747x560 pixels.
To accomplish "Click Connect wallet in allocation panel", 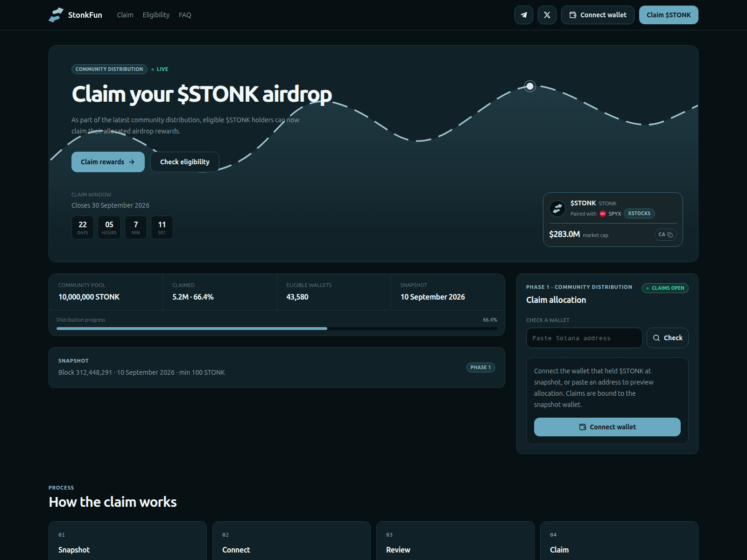I will point(607,427).
